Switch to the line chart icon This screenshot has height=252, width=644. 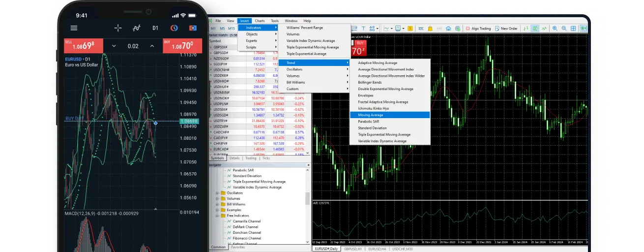point(544,29)
